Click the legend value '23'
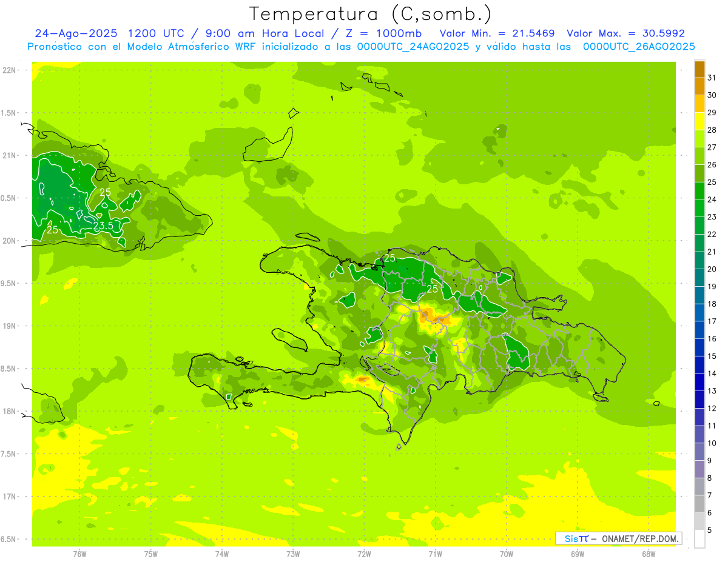The height and width of the screenshot is (562, 728). click(712, 217)
